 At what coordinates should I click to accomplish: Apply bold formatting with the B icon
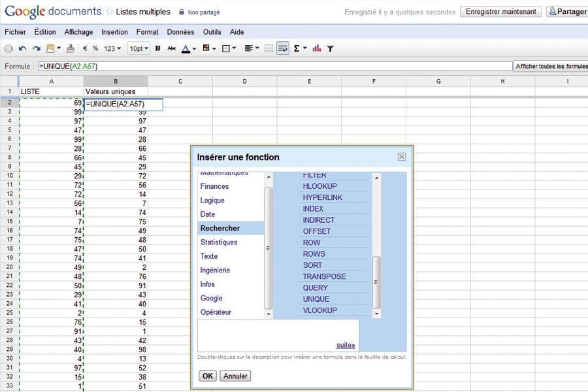(x=157, y=48)
